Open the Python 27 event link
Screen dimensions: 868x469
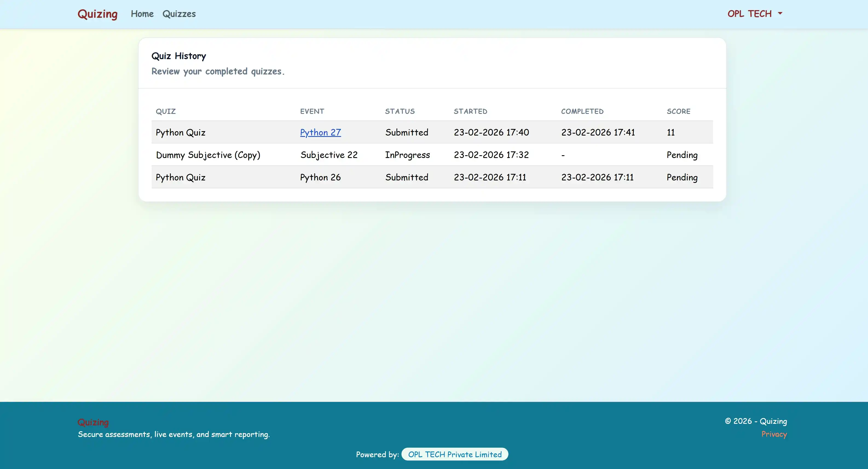tap(320, 132)
